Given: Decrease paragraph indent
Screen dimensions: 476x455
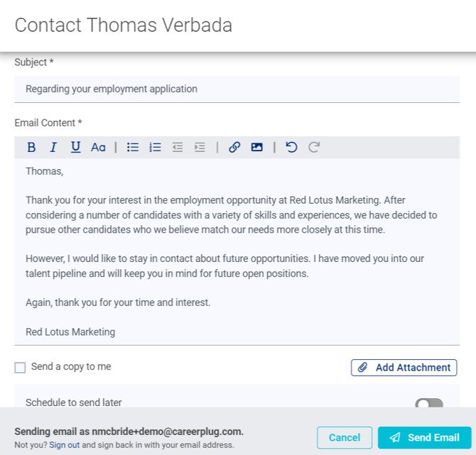Looking at the screenshot, I should coord(178,148).
